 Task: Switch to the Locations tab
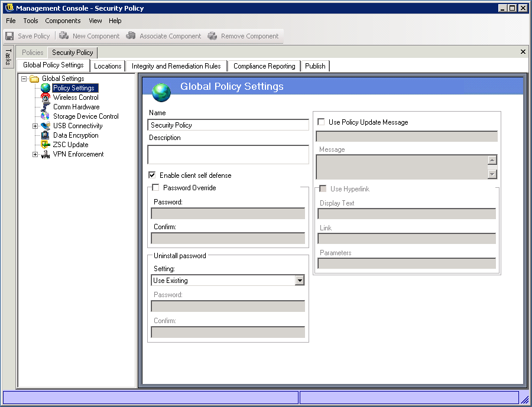[x=108, y=66]
